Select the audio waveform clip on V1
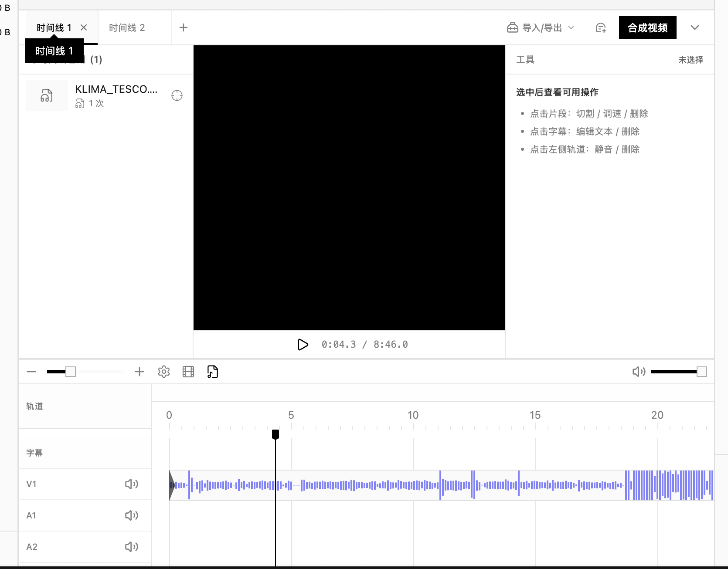Image resolution: width=728 pixels, height=569 pixels. (441, 485)
